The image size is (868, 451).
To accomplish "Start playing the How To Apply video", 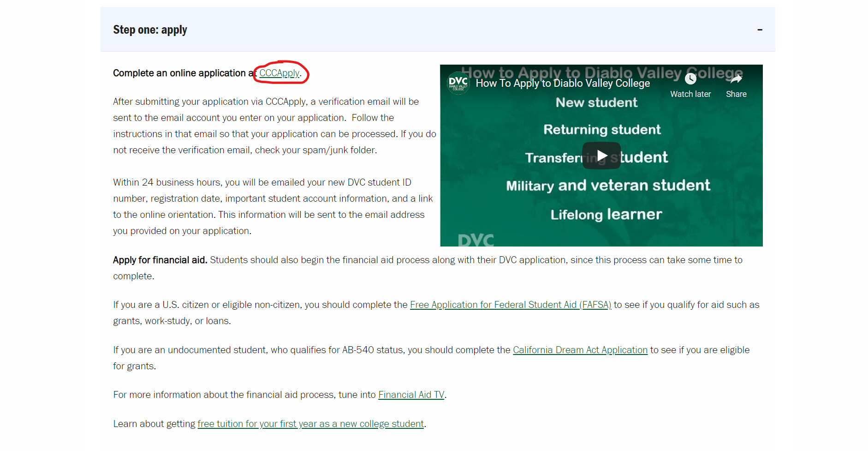I will coord(601,156).
